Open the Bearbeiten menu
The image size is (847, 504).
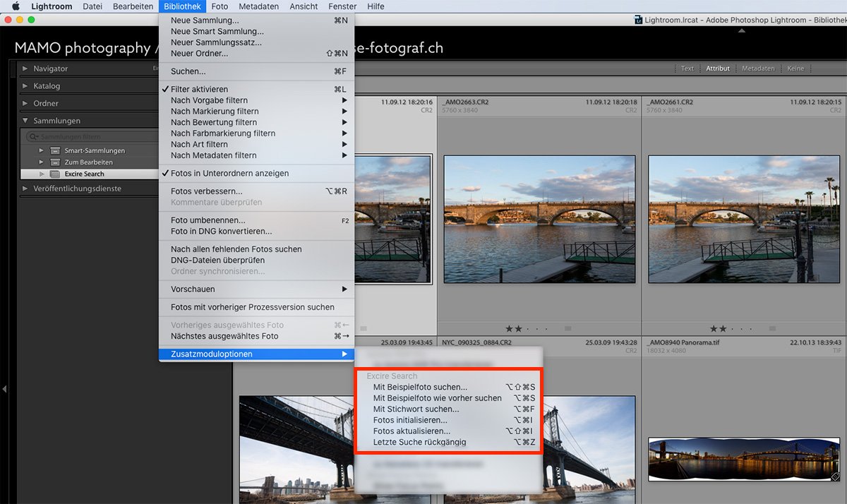133,6
